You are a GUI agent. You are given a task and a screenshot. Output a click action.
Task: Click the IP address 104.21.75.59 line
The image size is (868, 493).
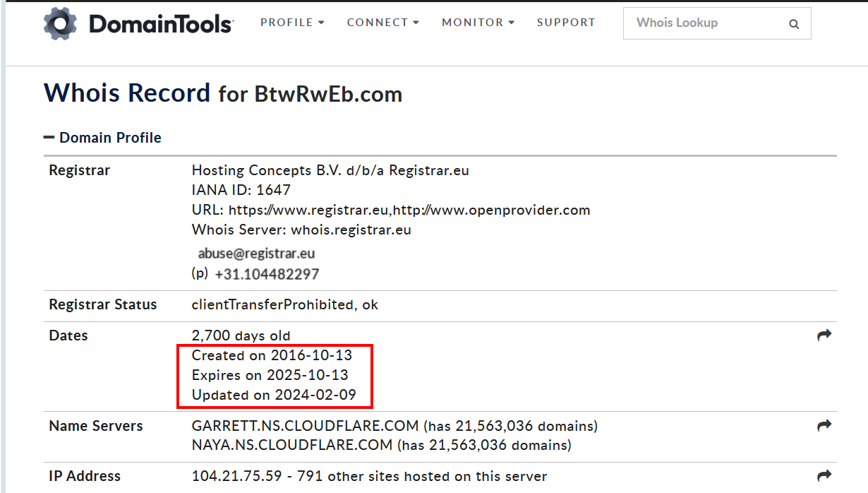tap(369, 477)
